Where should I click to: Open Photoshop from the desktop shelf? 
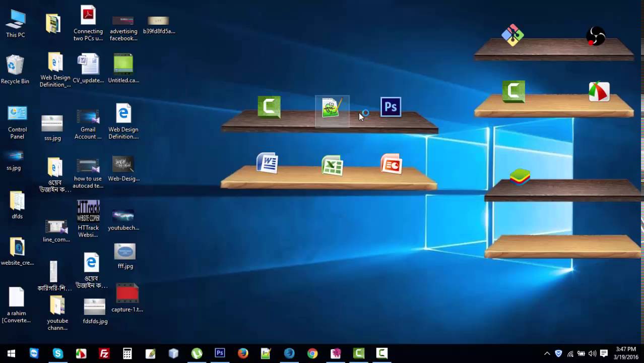(x=391, y=107)
